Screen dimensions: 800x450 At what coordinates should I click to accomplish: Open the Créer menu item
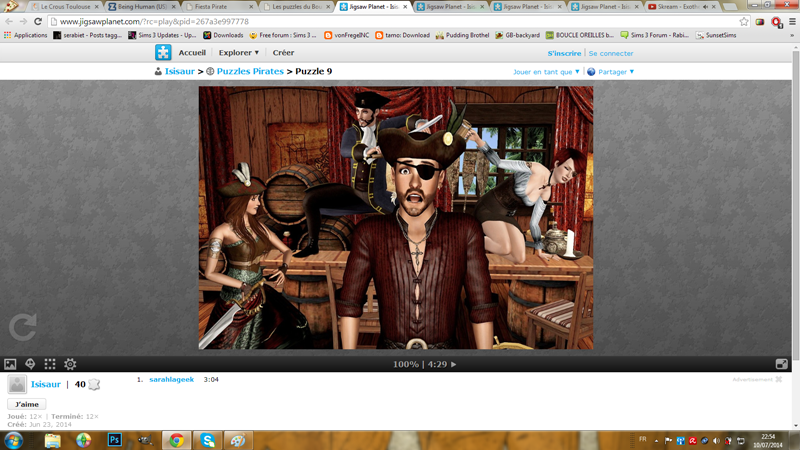click(283, 53)
